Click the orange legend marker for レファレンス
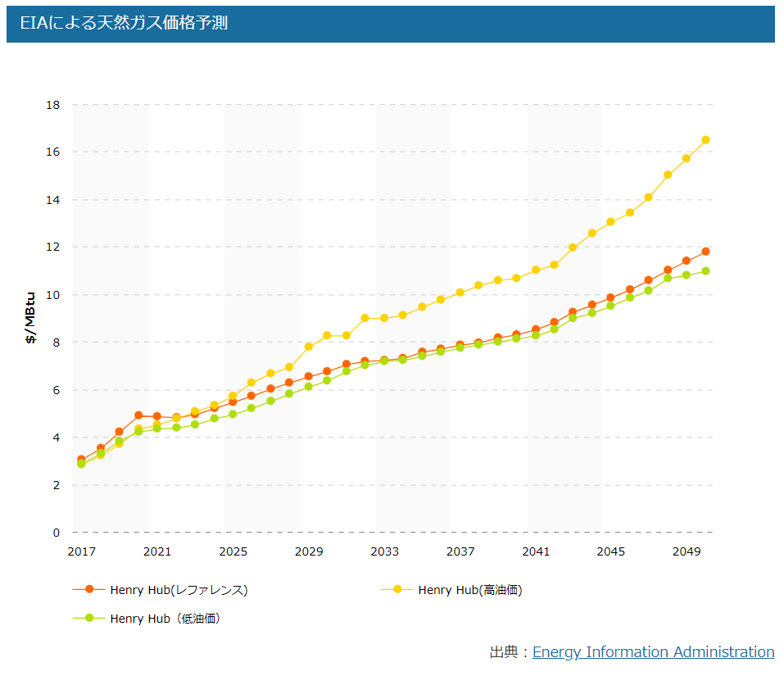 pyautogui.click(x=89, y=589)
